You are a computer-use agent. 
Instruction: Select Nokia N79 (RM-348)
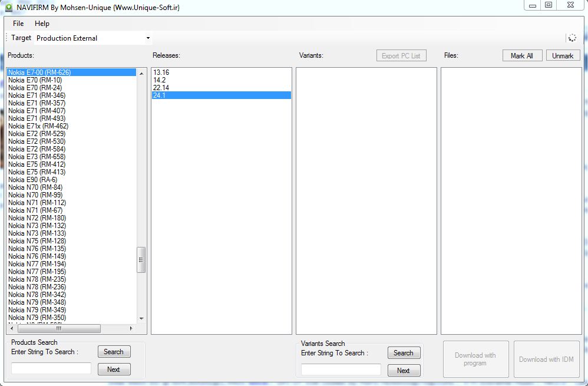[x=72, y=302]
